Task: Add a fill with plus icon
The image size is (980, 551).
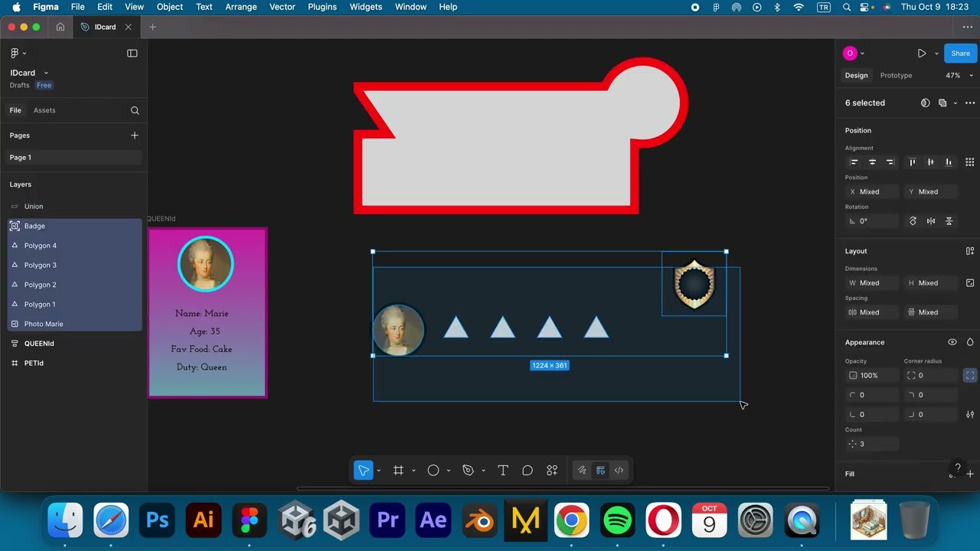Action: tap(970, 474)
